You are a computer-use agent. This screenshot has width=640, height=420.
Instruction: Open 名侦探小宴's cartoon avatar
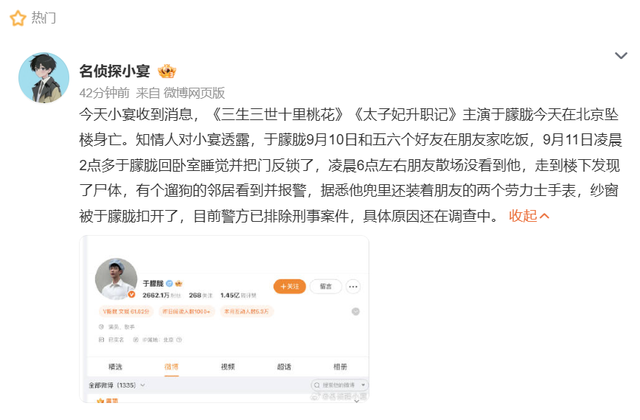click(x=44, y=78)
